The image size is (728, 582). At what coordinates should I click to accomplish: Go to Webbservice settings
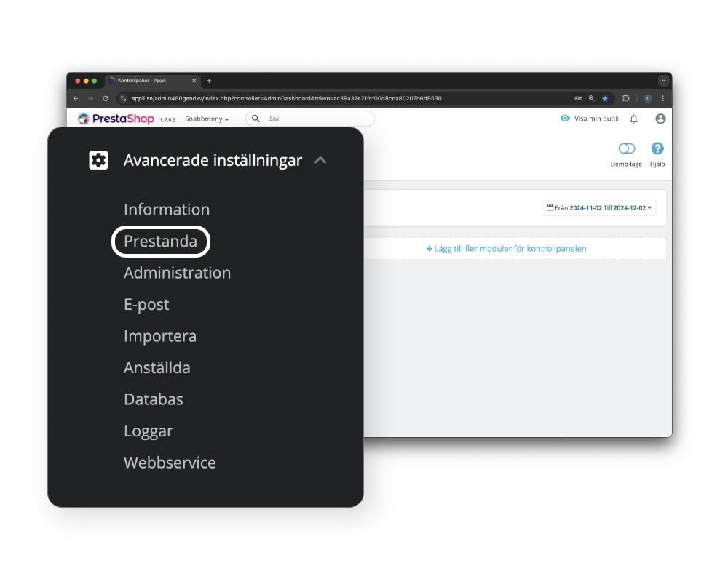[x=170, y=463]
